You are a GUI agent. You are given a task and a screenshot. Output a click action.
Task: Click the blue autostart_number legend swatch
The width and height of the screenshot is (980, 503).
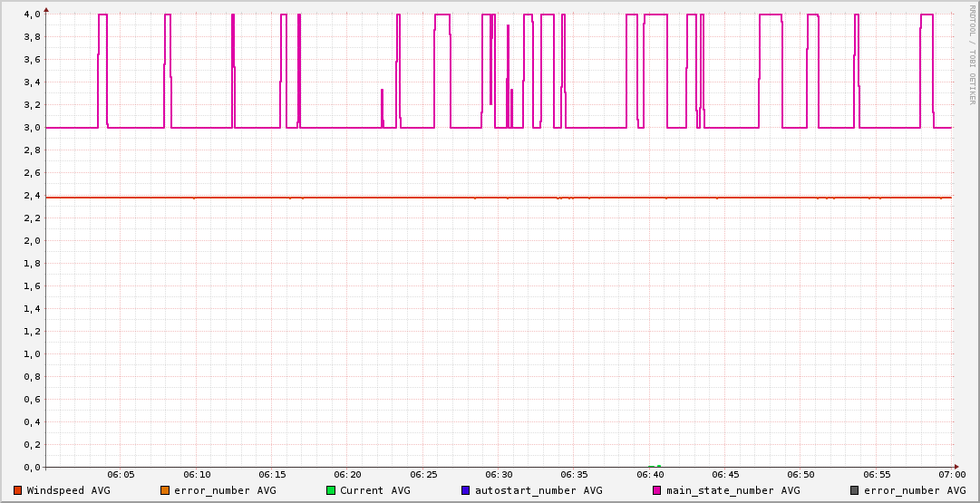coord(466,490)
